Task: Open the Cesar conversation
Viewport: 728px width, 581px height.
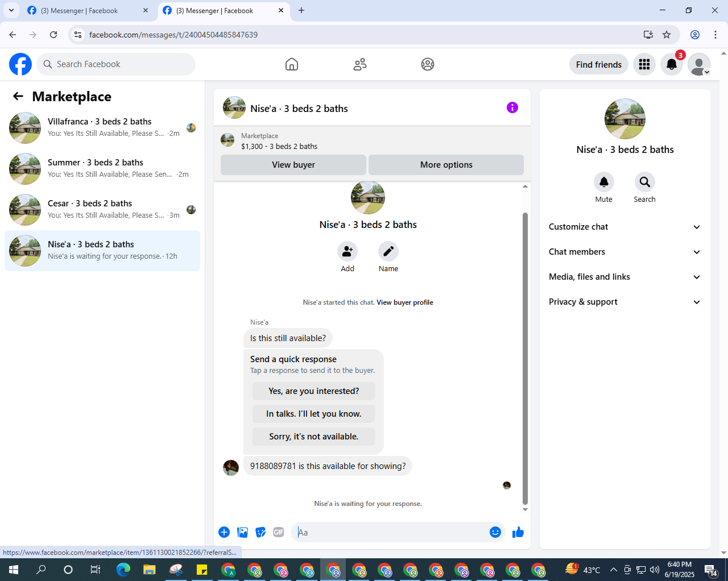Action: (x=102, y=210)
